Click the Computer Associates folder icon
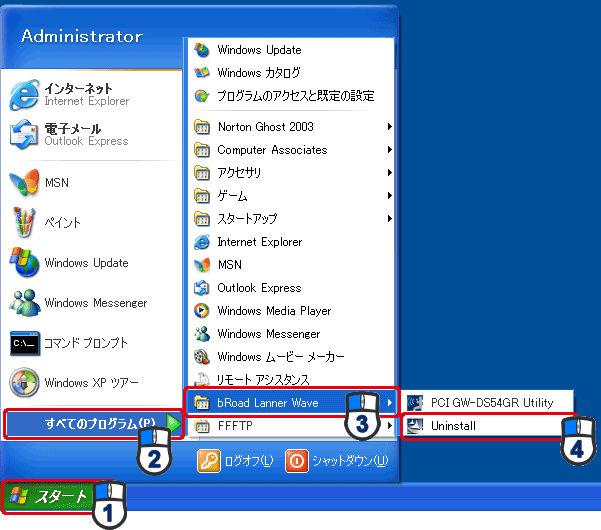 click(202, 150)
